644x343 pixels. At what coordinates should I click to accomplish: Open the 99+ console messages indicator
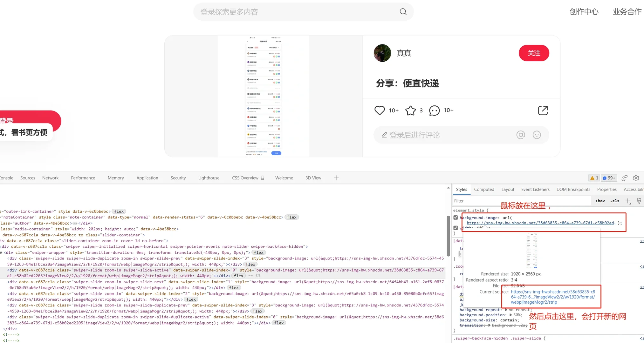(609, 178)
